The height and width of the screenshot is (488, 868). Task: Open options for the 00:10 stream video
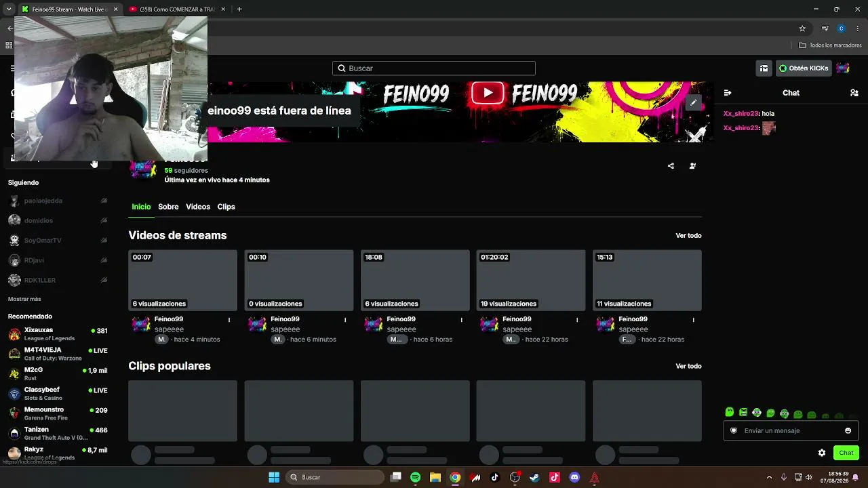pyautogui.click(x=345, y=320)
